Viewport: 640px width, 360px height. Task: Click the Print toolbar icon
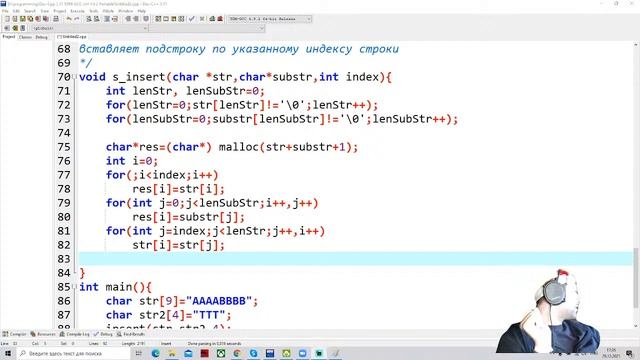56,19
